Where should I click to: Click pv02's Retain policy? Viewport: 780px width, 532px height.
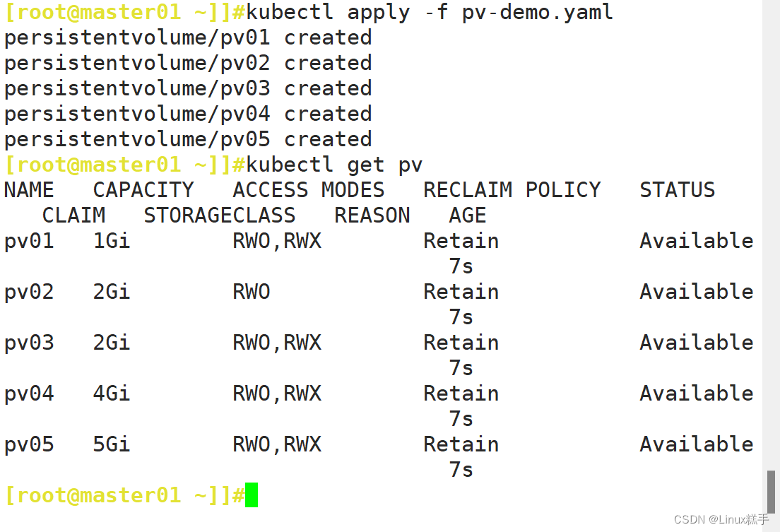(x=461, y=292)
